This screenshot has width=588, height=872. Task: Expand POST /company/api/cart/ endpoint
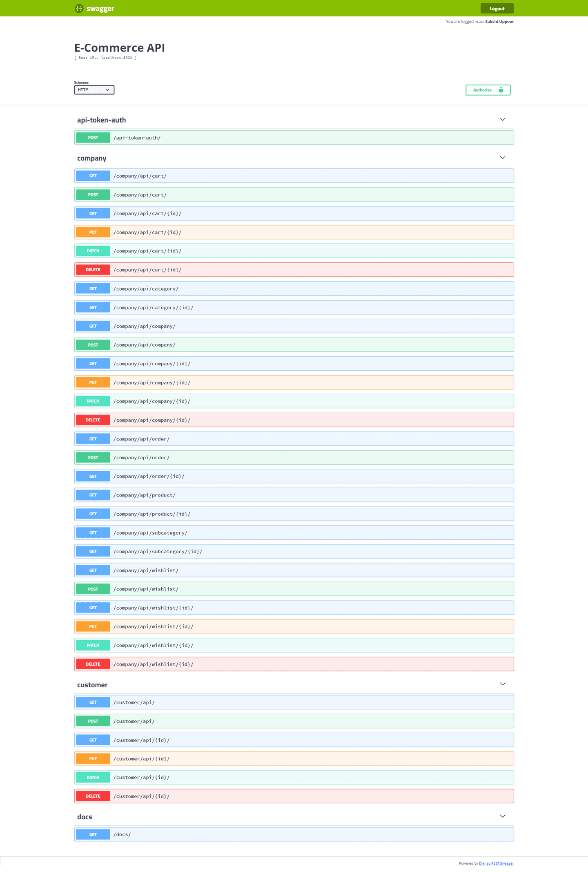pos(294,195)
